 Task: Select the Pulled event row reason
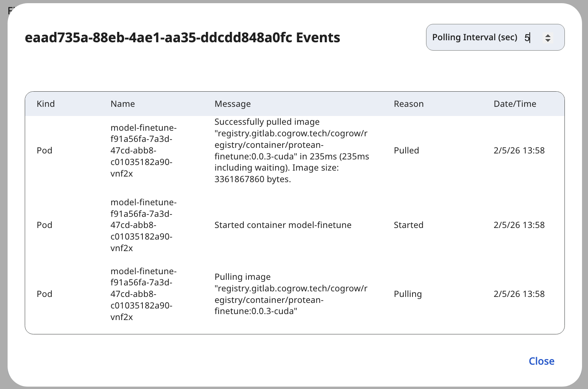[406, 151]
